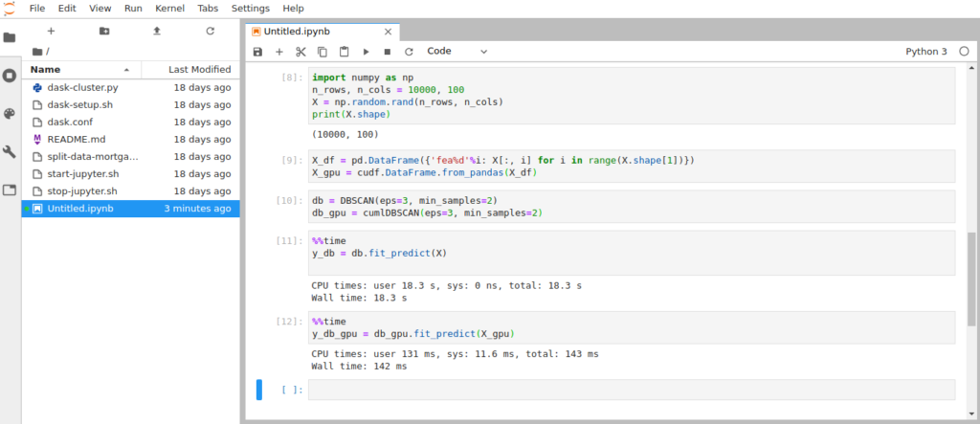The height and width of the screenshot is (424, 980).
Task: Click the Python 3 kernel name
Action: click(x=926, y=52)
